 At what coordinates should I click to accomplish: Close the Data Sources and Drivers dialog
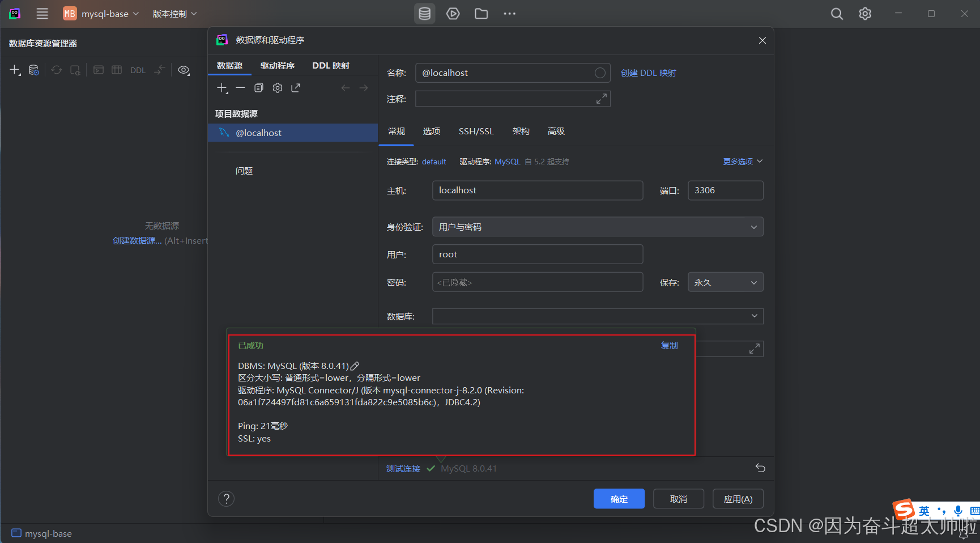pos(762,40)
